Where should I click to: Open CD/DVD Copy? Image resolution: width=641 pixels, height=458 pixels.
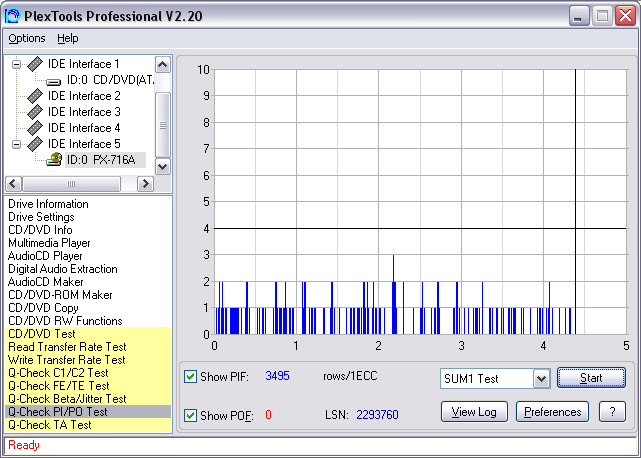[x=43, y=308]
